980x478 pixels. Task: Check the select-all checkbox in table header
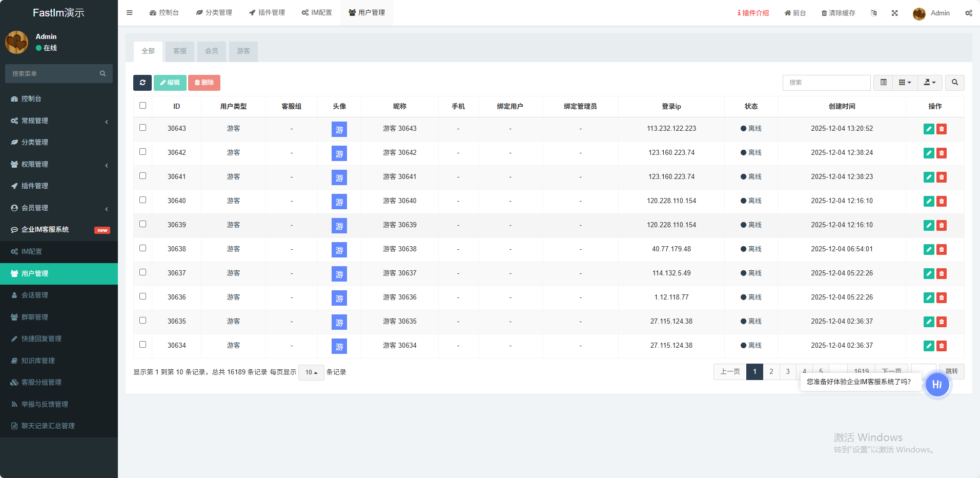[x=143, y=106]
